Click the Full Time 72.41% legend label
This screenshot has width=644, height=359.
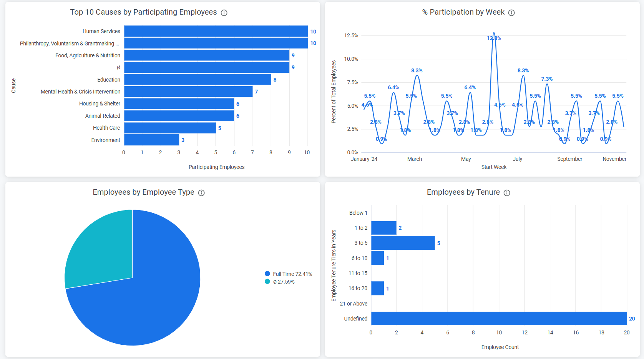(292, 274)
